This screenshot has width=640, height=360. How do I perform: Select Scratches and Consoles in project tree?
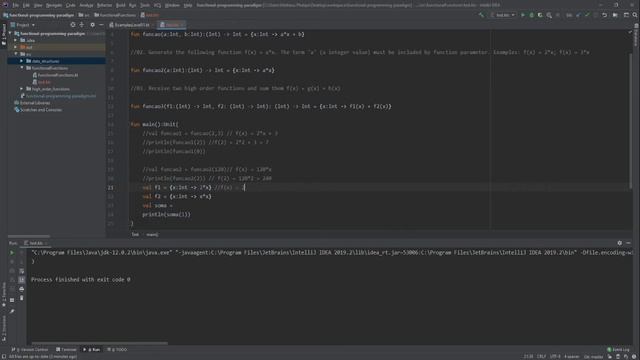pyautogui.click(x=41, y=110)
